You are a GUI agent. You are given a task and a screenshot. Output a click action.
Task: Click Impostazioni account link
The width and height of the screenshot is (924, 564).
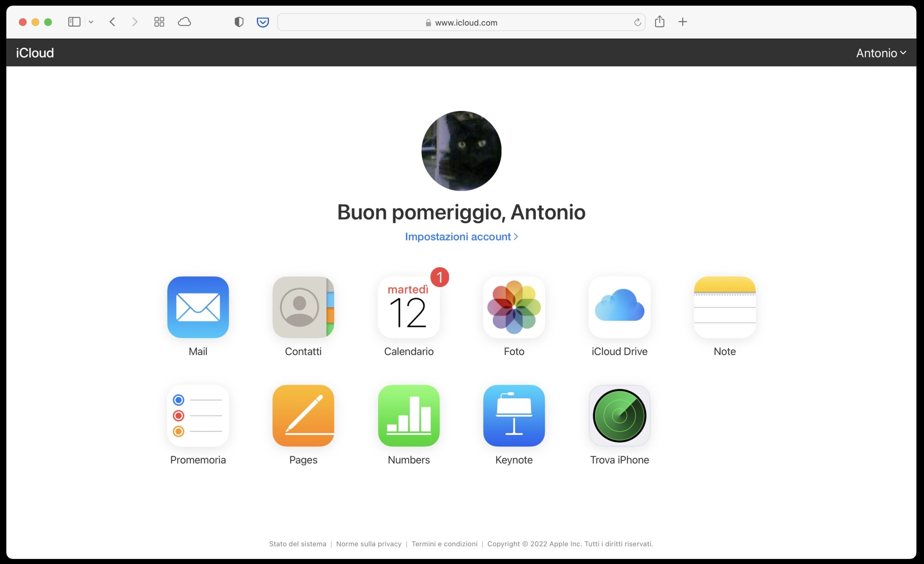click(x=461, y=237)
